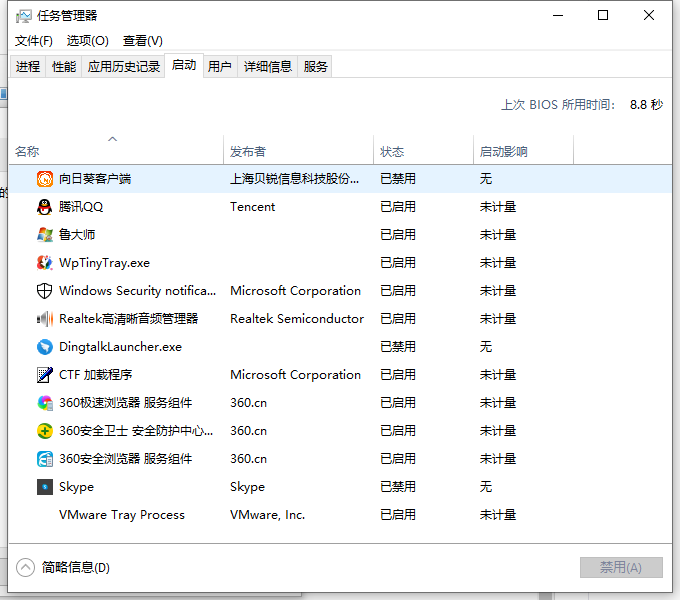The height and width of the screenshot is (600, 680).
Task: Click the 禁用(A) button
Action: (621, 567)
